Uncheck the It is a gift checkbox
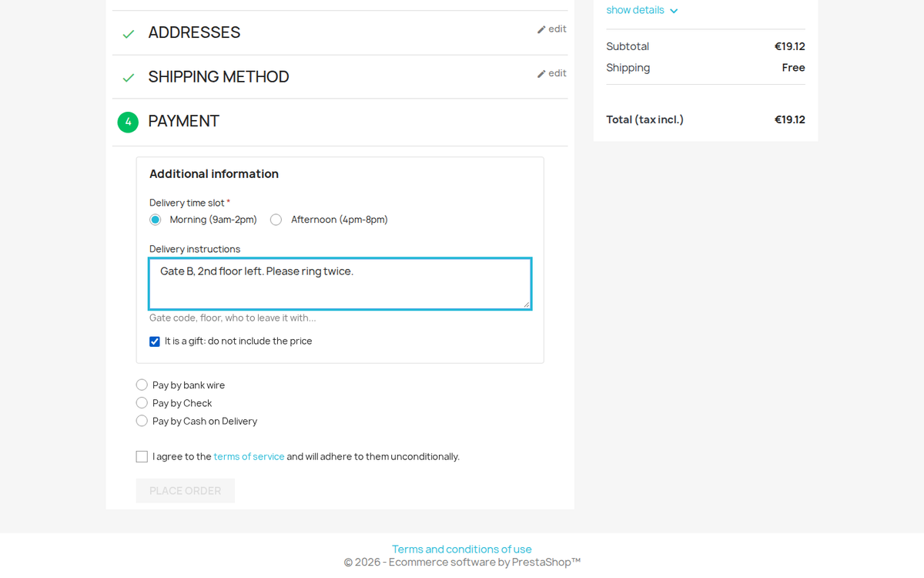 pos(155,341)
